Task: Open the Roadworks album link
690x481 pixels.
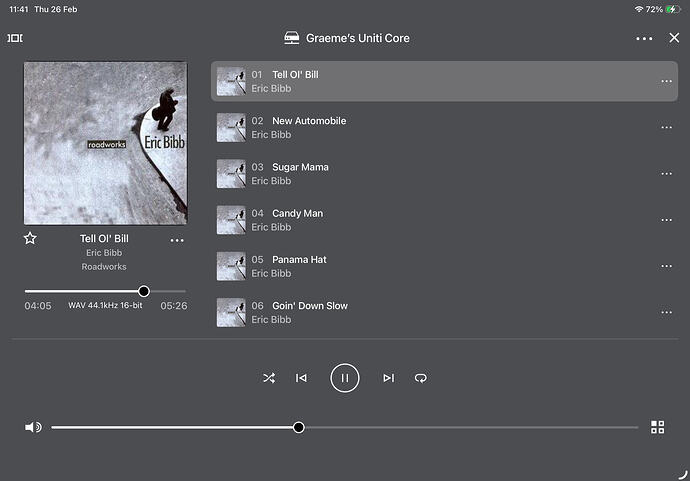Action: tap(104, 267)
